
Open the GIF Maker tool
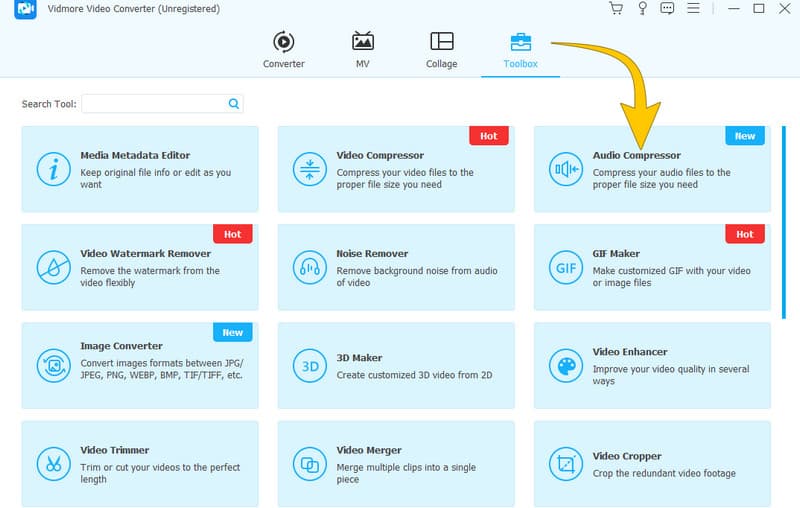[x=651, y=266]
